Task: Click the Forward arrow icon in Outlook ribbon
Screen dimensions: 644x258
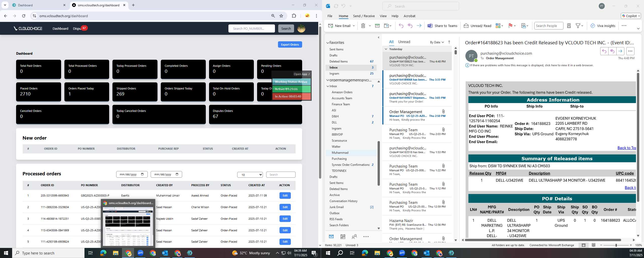Action: tap(419, 26)
